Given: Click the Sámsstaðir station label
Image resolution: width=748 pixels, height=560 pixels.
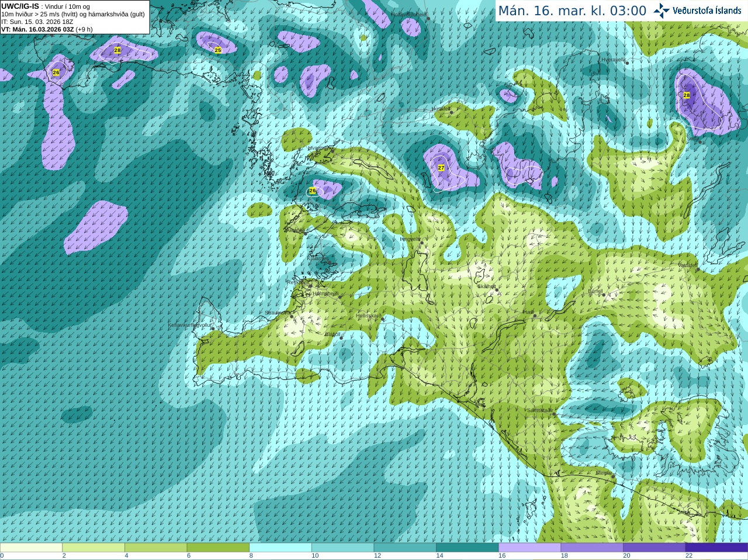Looking at the screenshot, I should (539, 410).
